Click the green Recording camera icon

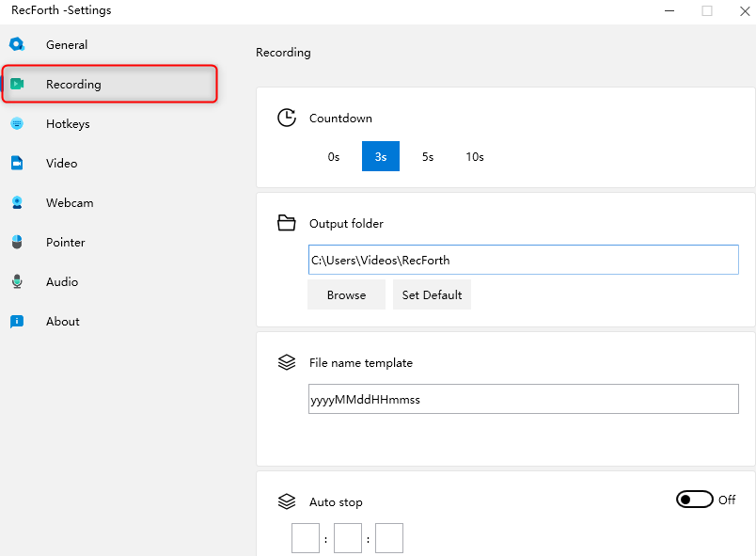pos(17,84)
